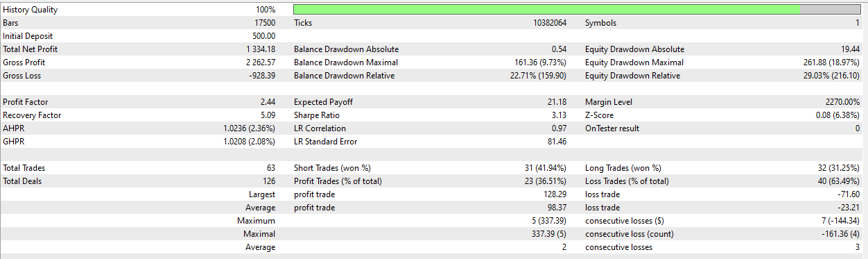This screenshot has height=259, width=868.
Task: Select the LR Correlation label
Action: [x=320, y=128]
